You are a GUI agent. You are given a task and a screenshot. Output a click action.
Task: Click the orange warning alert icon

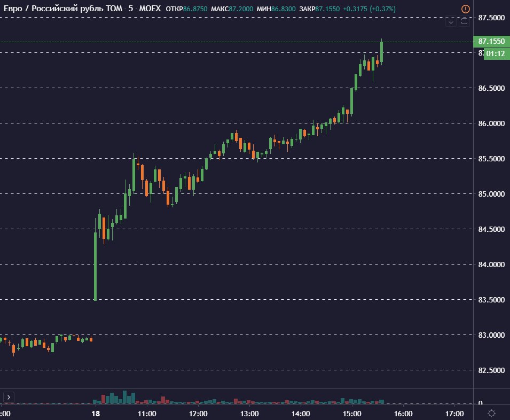(x=466, y=9)
